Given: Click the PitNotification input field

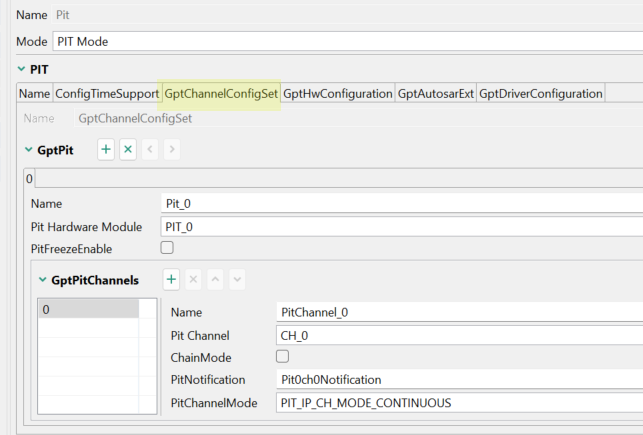Looking at the screenshot, I should 458,379.
